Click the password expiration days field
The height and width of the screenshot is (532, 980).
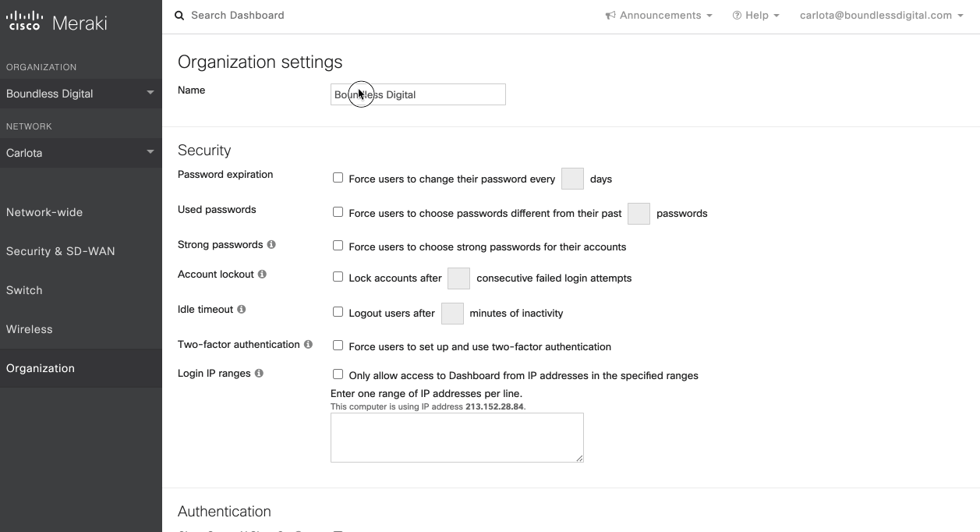[x=572, y=179]
